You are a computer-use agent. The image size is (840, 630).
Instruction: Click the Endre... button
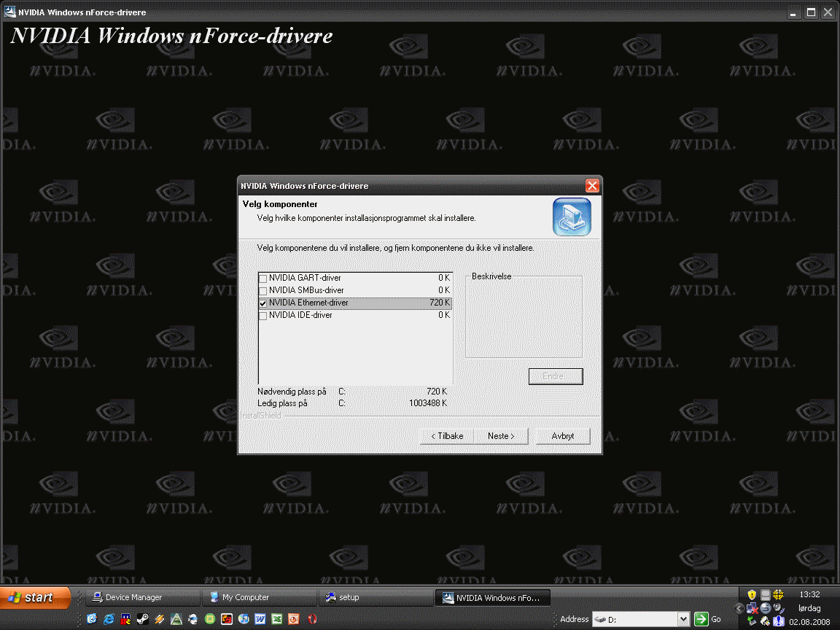556,376
